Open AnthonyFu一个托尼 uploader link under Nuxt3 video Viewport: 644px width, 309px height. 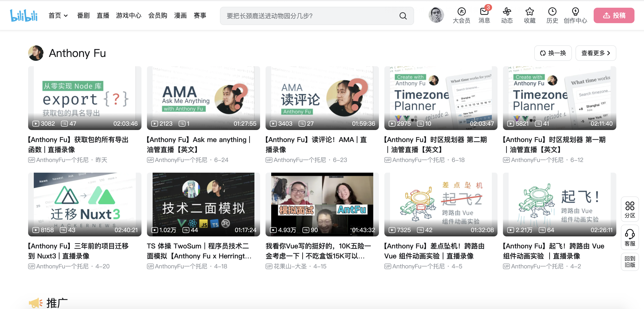62,266
